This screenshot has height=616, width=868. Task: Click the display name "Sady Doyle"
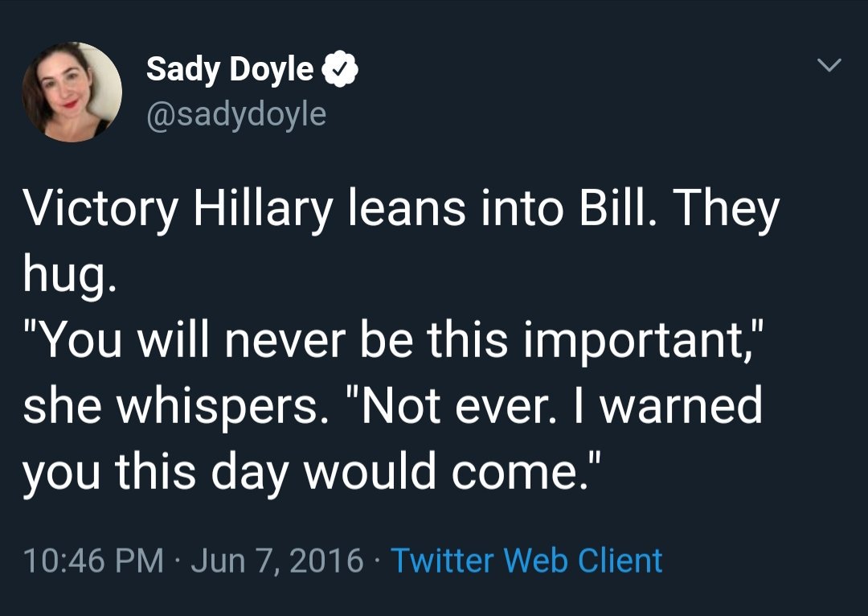click(x=230, y=70)
